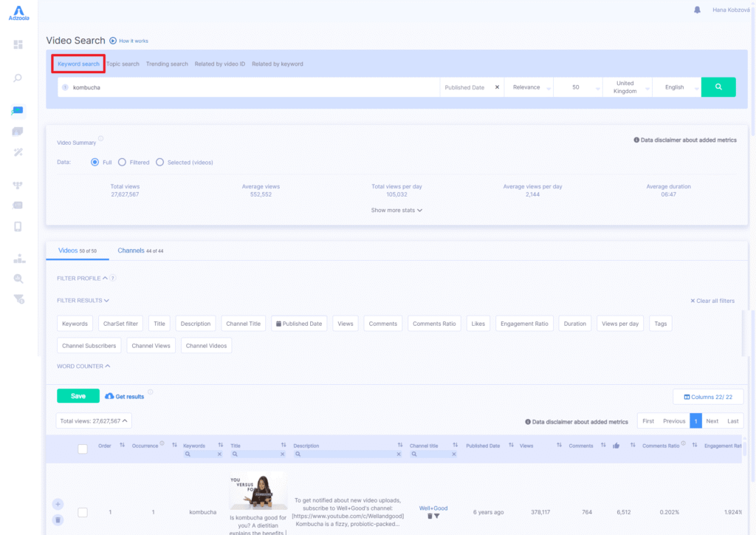Click the magic wand tool icon in sidebar
Viewport: 756px width, 535px height.
(18, 152)
